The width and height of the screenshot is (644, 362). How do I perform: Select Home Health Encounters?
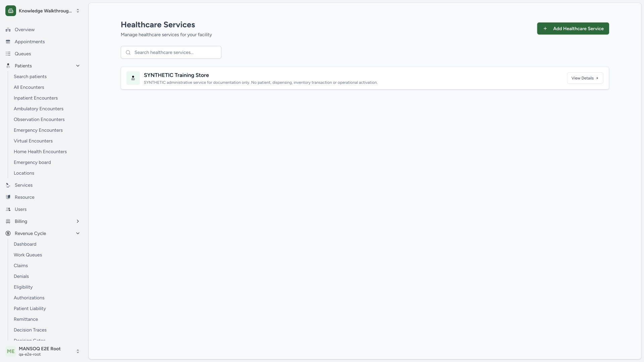coord(40,152)
